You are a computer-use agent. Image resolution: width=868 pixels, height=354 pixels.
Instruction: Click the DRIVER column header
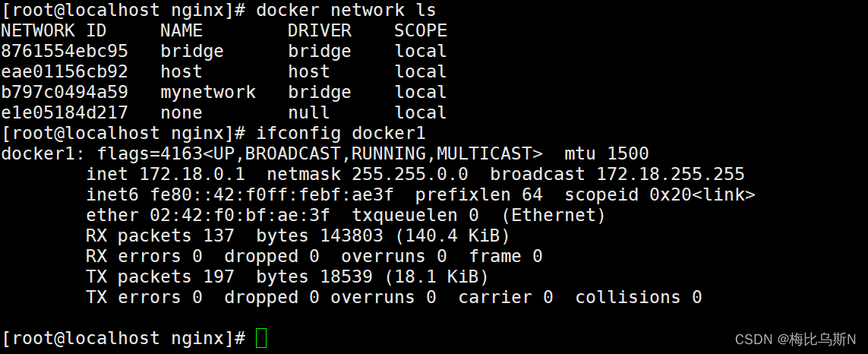click(x=320, y=30)
